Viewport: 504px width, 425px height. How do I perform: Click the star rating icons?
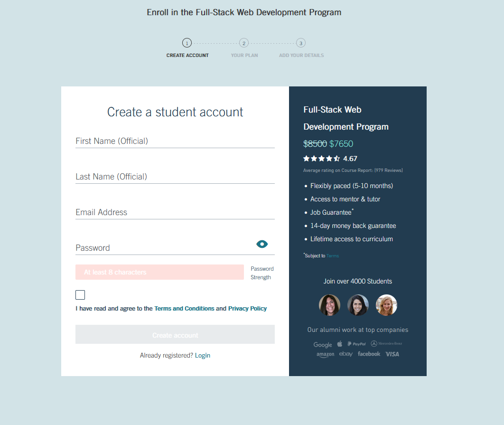[x=321, y=159]
